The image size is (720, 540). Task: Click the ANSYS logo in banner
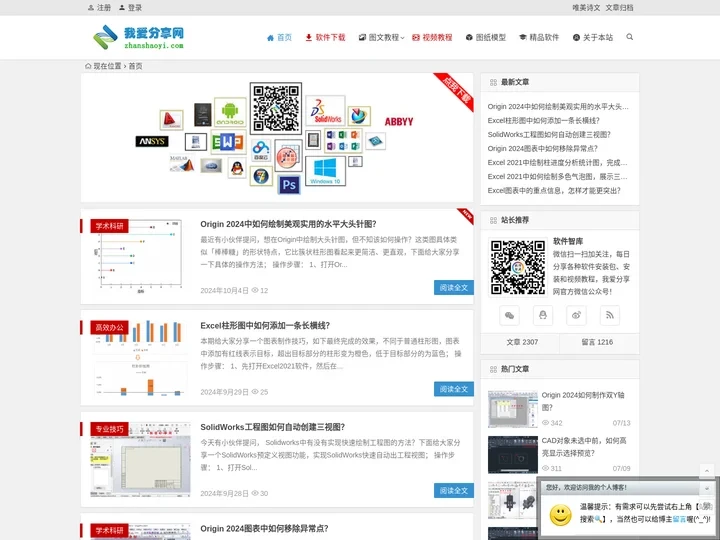[x=152, y=141]
